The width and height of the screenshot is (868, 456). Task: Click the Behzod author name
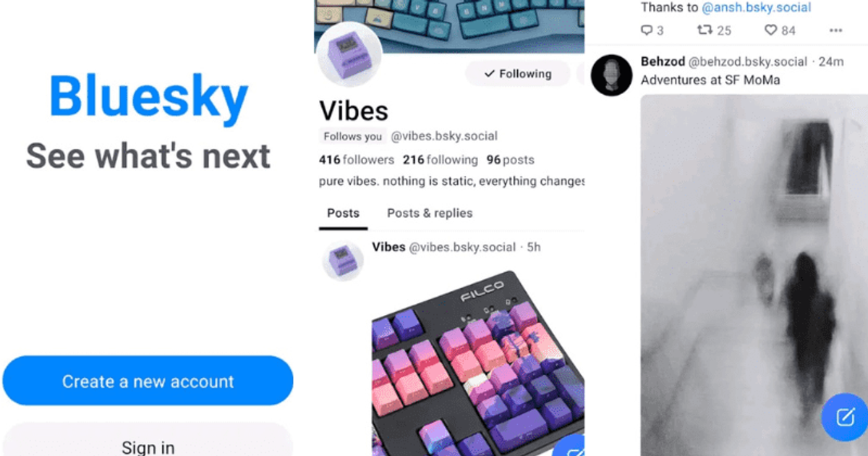663,62
